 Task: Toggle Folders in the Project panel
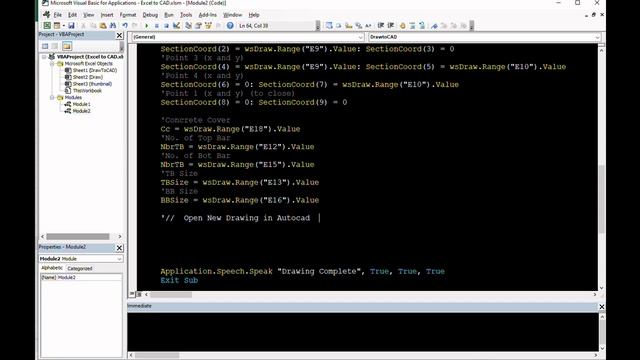[67, 46]
